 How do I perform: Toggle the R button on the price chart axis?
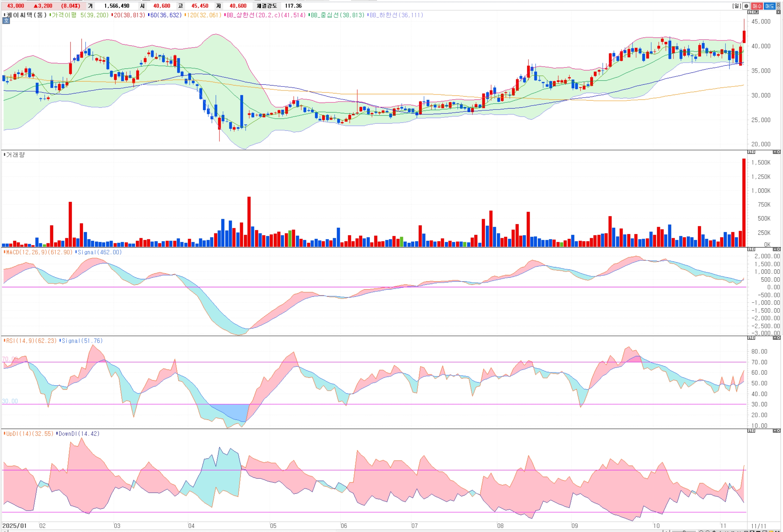coord(757,12)
